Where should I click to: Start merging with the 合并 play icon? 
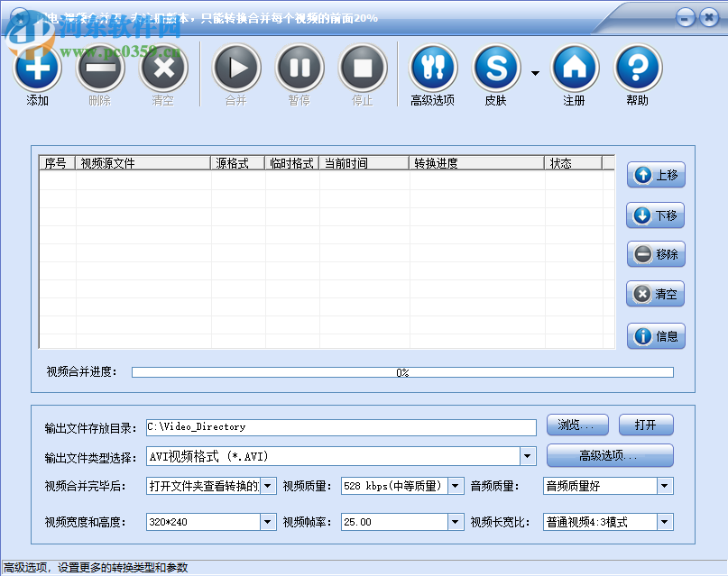click(x=236, y=68)
